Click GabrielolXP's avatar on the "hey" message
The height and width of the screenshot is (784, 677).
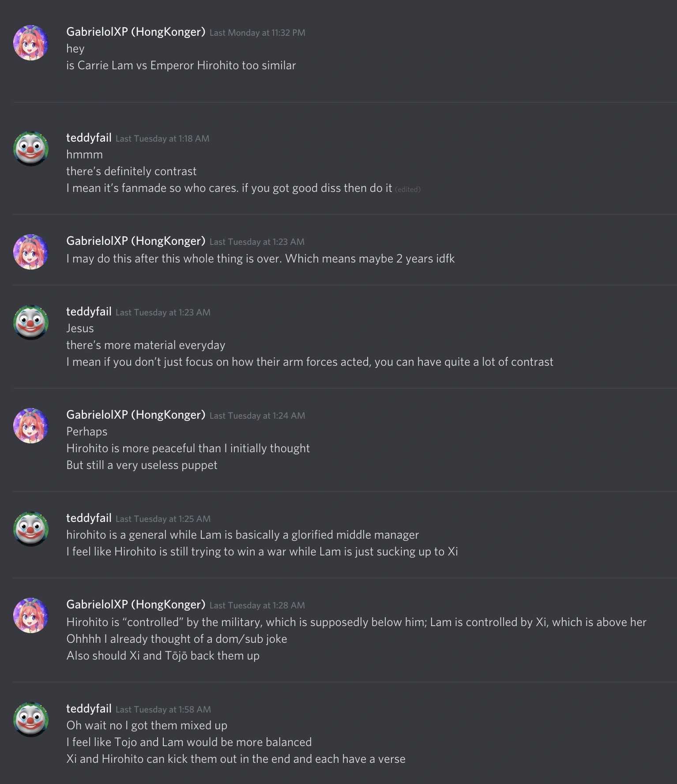(31, 43)
